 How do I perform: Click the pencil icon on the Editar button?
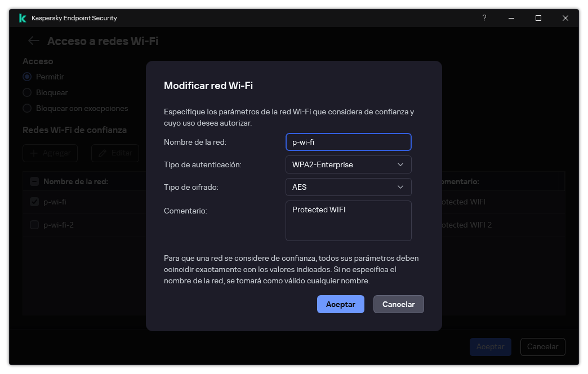(103, 153)
